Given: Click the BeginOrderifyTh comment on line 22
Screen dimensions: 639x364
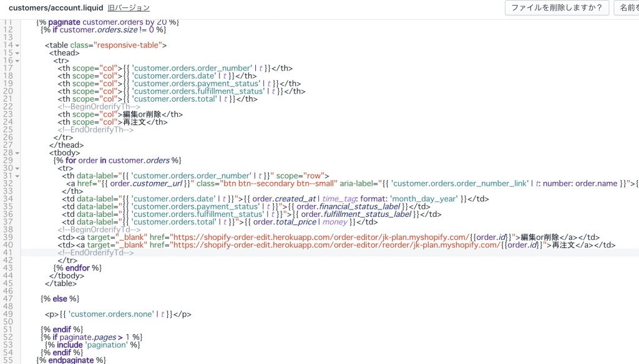Looking at the screenshot, I should 99,107.
